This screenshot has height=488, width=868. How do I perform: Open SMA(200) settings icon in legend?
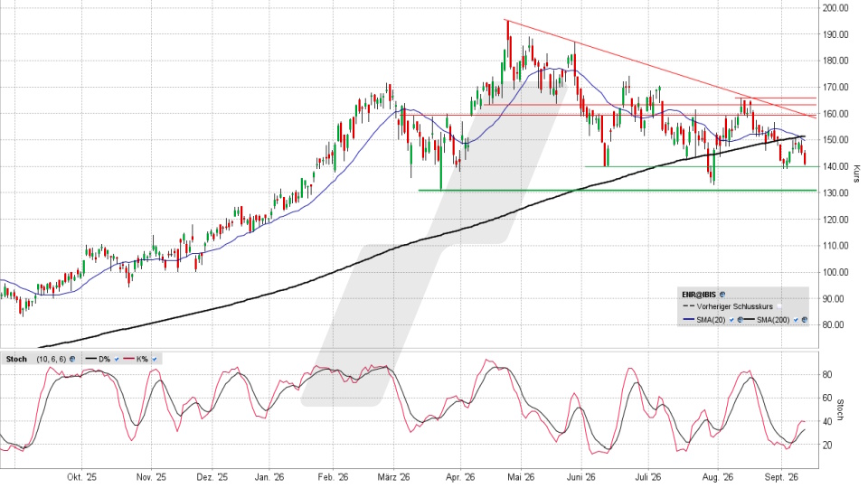805,320
